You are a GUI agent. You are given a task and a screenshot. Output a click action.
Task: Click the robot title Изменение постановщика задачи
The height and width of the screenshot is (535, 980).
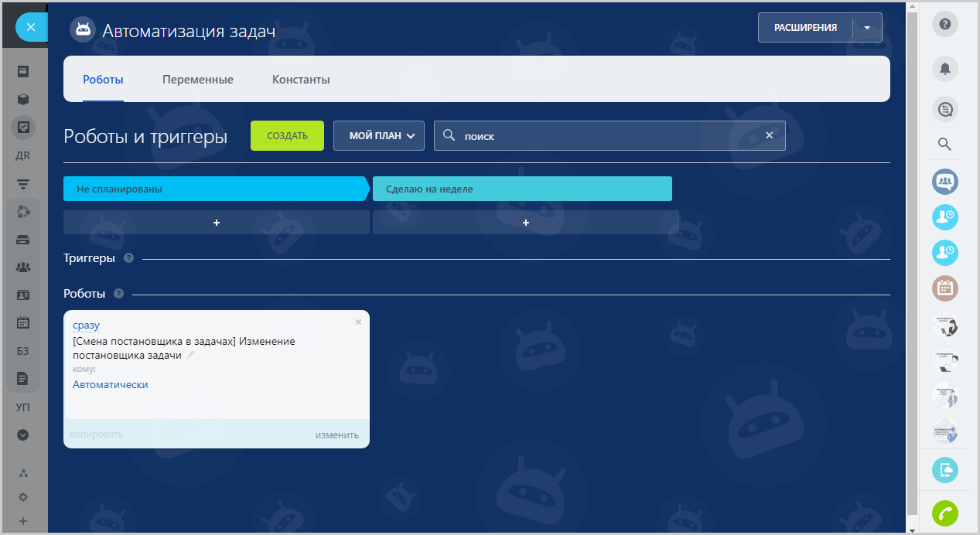click(x=183, y=348)
